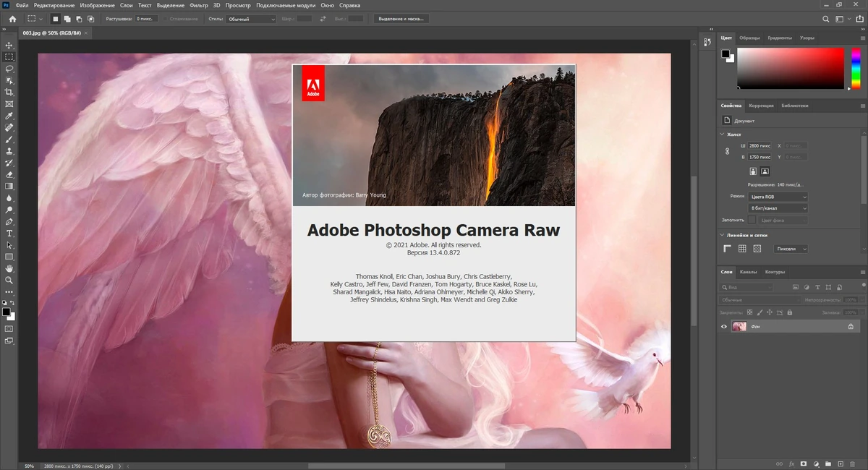Open the search icon at top right

826,19
